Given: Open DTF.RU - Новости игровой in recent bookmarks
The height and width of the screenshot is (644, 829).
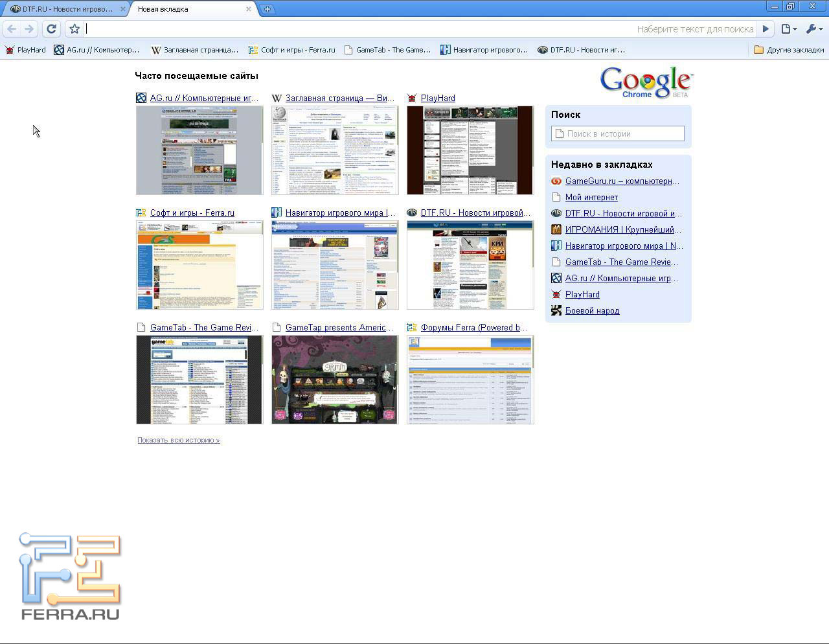Looking at the screenshot, I should pos(624,213).
